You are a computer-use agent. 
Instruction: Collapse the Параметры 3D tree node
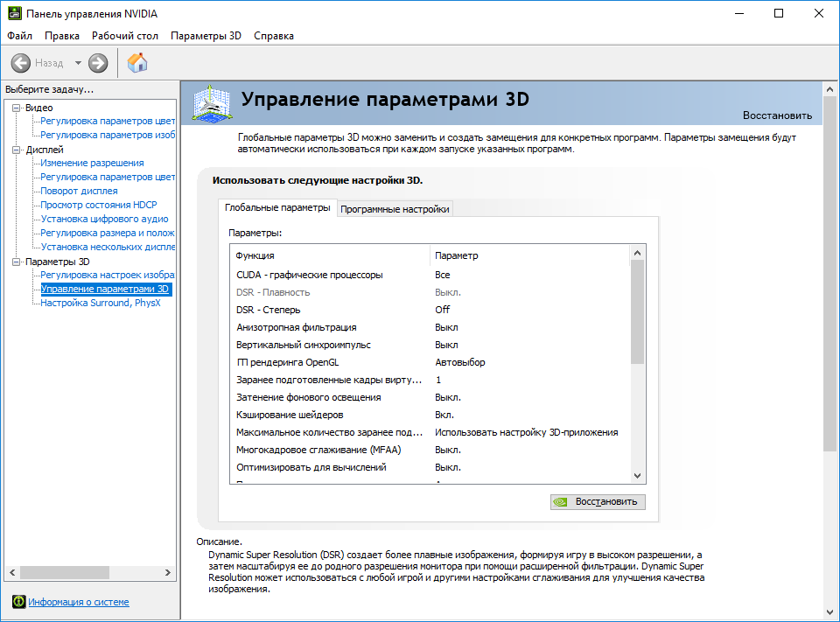pos(17,262)
